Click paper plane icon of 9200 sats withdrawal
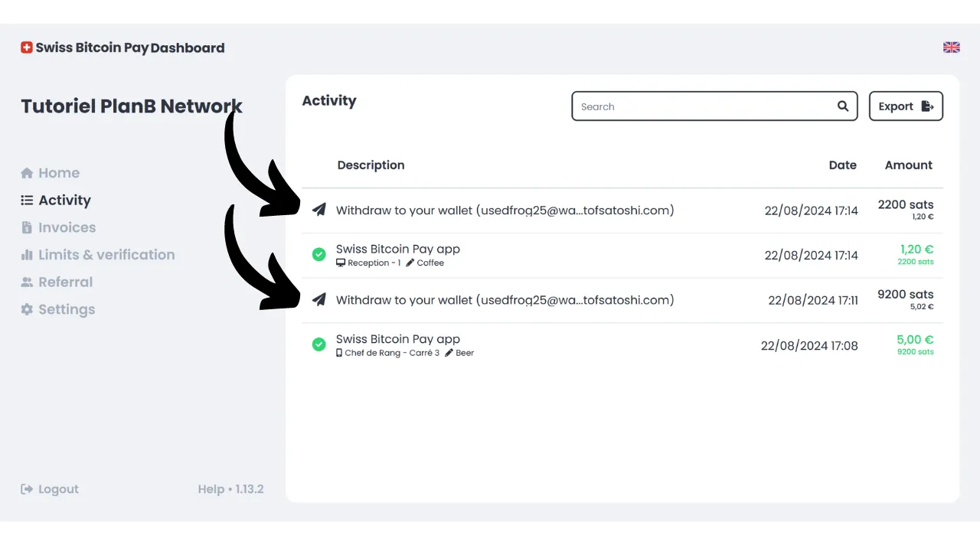 (319, 300)
